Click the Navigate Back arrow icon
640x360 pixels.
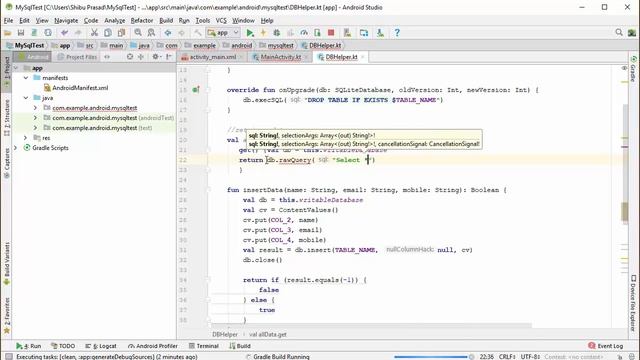pyautogui.click(x=168, y=33)
